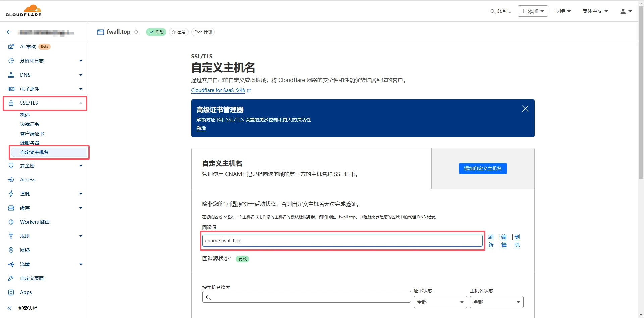Click the Cloudflare logo

[23, 11]
